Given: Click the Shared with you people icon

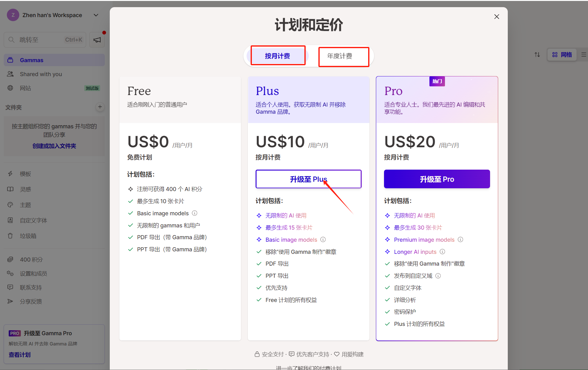Looking at the screenshot, I should [10, 74].
